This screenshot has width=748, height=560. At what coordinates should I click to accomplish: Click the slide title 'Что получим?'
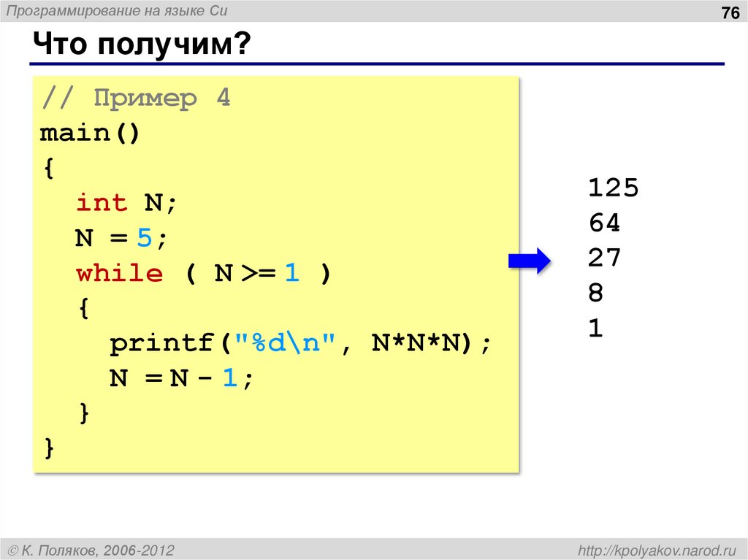(142, 45)
